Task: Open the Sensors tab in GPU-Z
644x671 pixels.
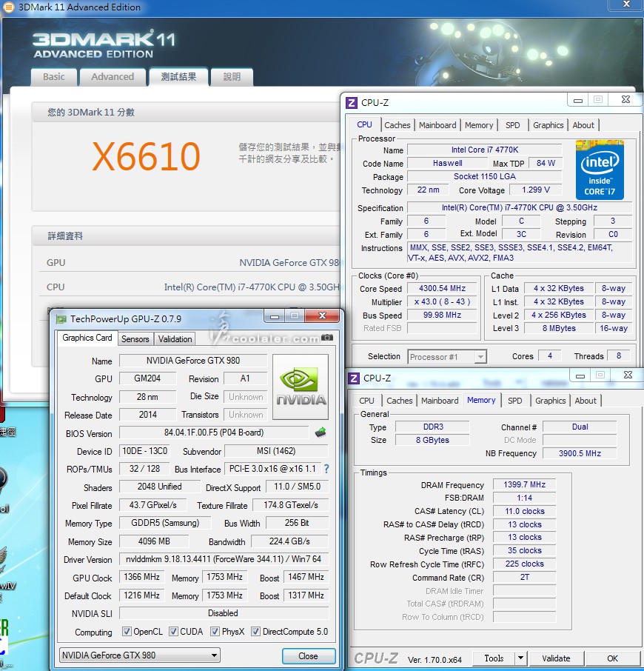Action: [x=135, y=339]
